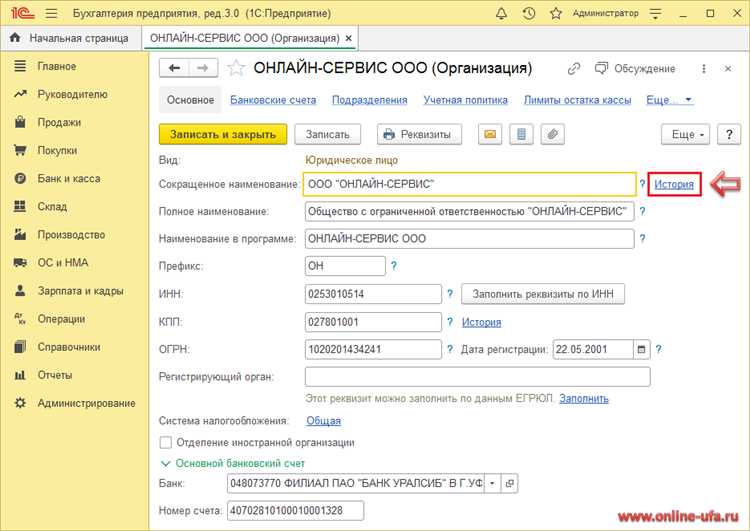The height and width of the screenshot is (531, 750).
Task: Show hint question mark next to ОГРН
Action: tap(450, 349)
